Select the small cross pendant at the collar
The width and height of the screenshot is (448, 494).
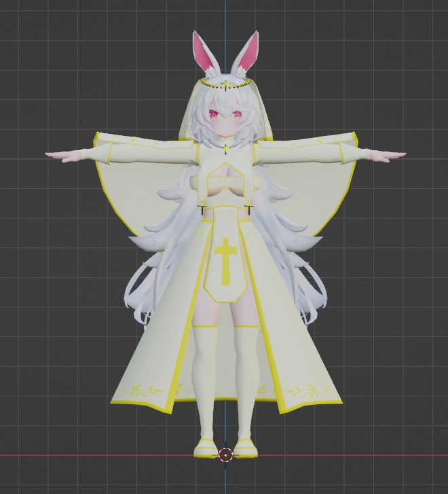point(225,149)
